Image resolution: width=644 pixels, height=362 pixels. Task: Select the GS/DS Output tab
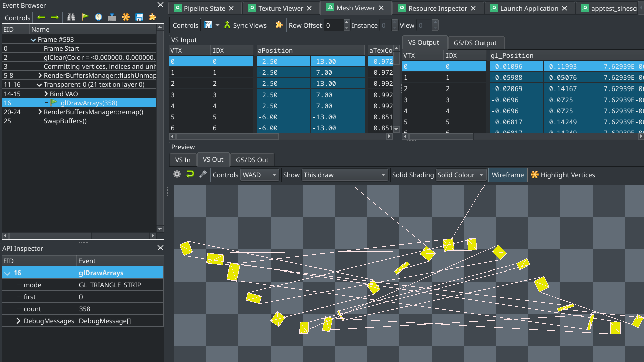(475, 43)
